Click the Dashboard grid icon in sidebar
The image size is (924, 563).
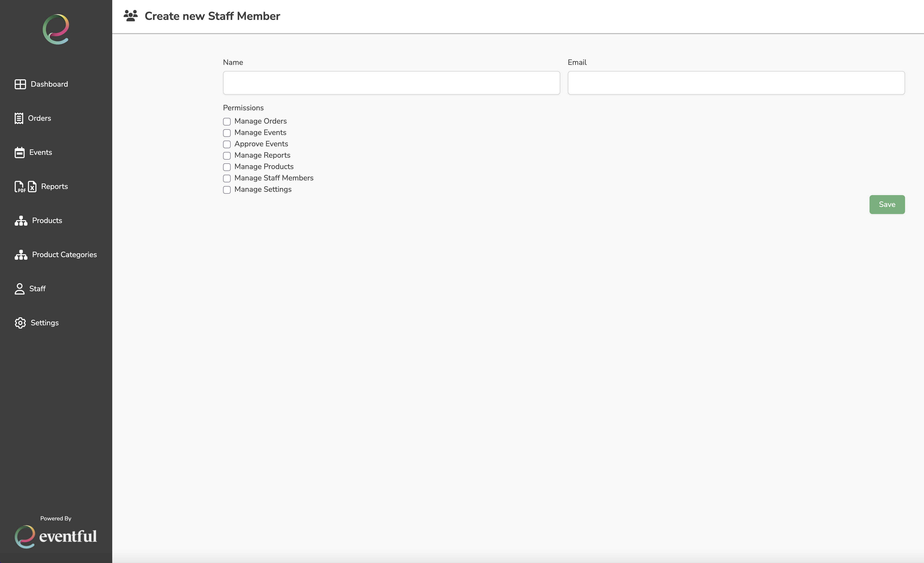point(20,84)
